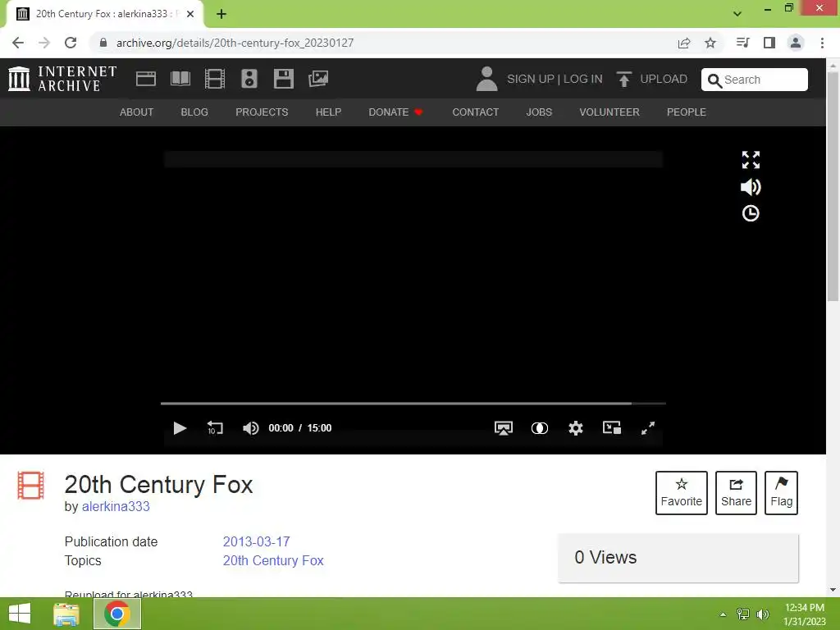Open the Images icon
This screenshot has height=630, width=840.
(318, 79)
